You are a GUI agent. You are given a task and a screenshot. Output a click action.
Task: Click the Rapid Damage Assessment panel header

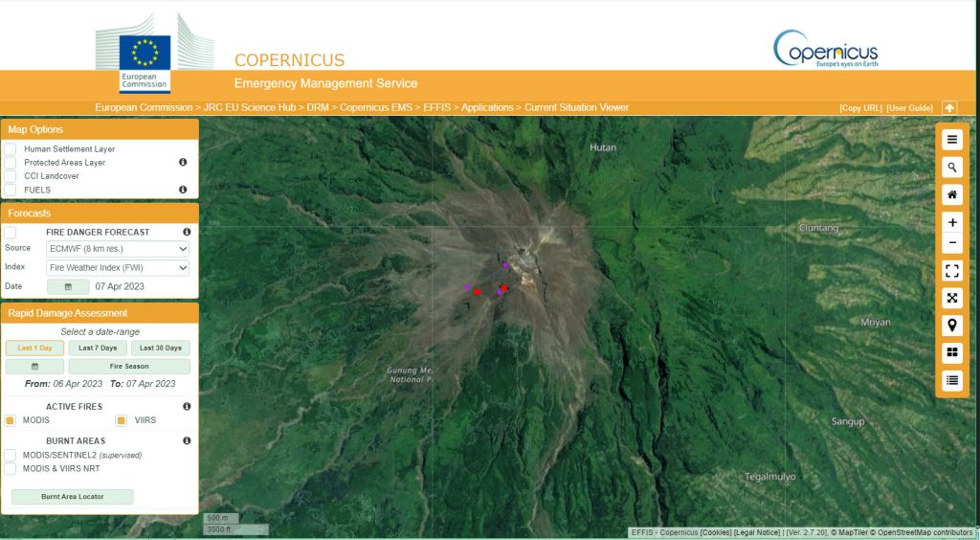tap(100, 313)
